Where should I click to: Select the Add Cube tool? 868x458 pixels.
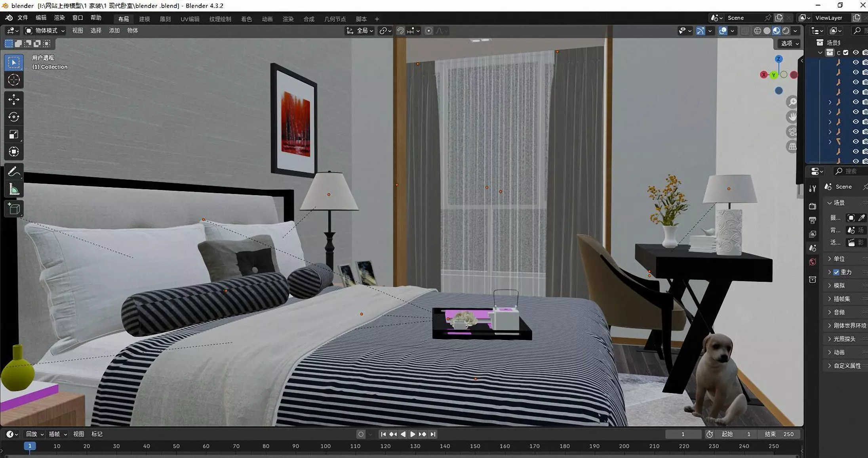pyautogui.click(x=14, y=209)
